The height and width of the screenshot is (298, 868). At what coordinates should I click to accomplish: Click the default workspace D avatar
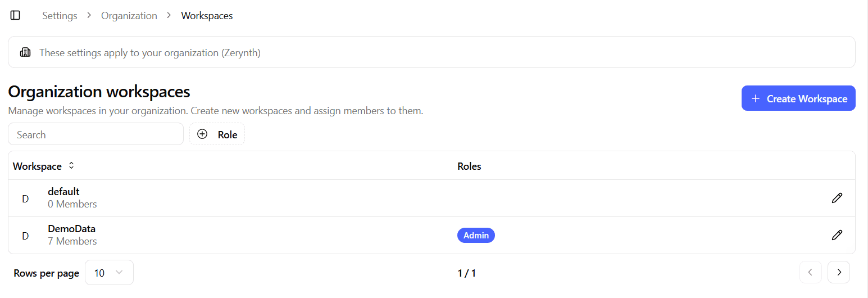(25, 198)
